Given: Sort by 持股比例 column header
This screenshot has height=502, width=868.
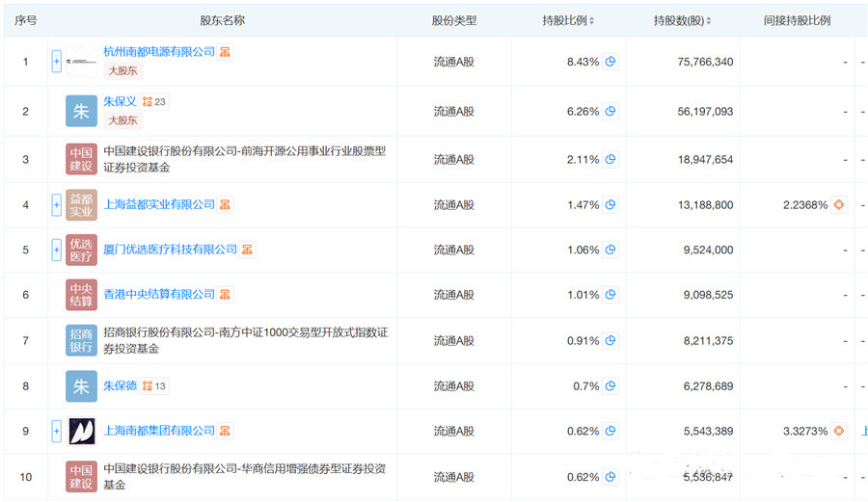Looking at the screenshot, I should point(568,20).
